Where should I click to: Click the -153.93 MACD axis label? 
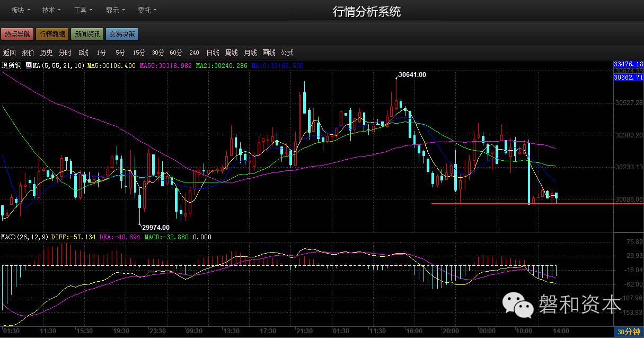point(631,313)
